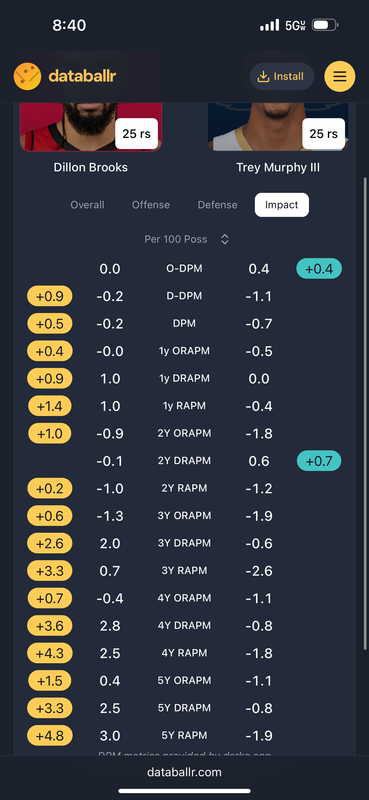Tap the yellow +1.4 1y RAPM badge

coord(50,406)
